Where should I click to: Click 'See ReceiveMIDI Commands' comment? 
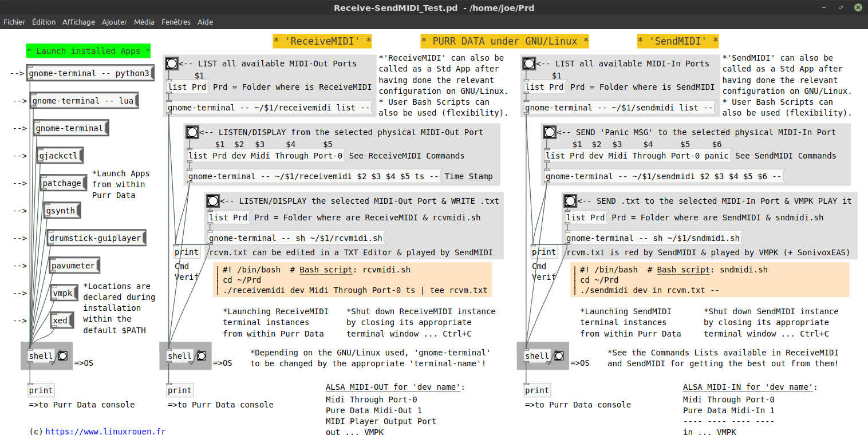pos(407,156)
